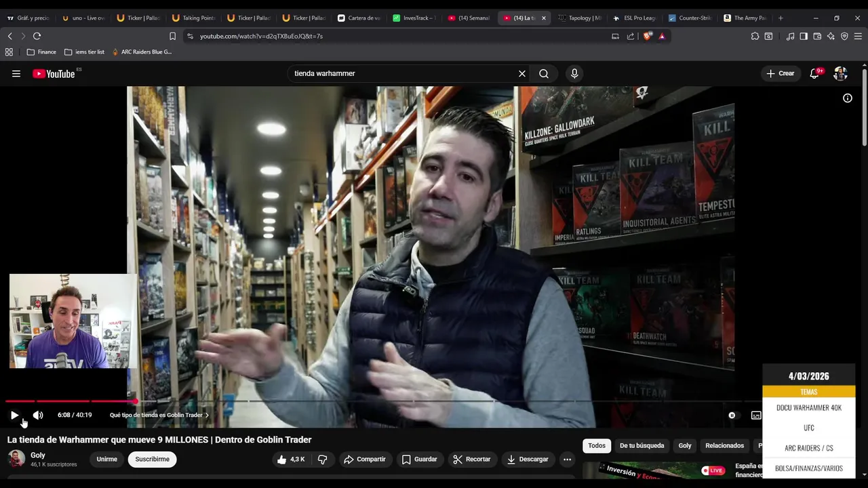Select the Relacionados filter chip

tap(724, 445)
